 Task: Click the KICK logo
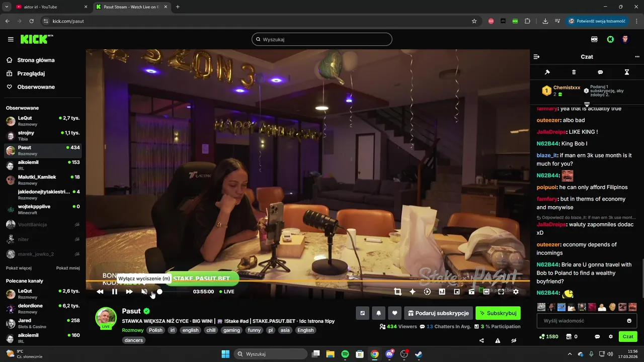click(x=36, y=39)
